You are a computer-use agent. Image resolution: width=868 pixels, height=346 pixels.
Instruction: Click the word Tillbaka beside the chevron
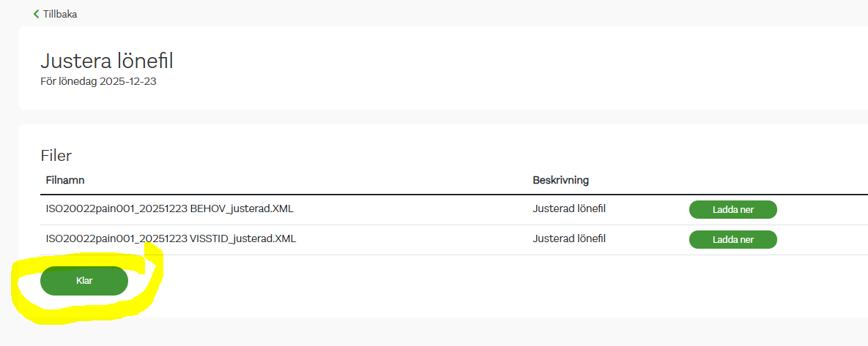[60, 14]
